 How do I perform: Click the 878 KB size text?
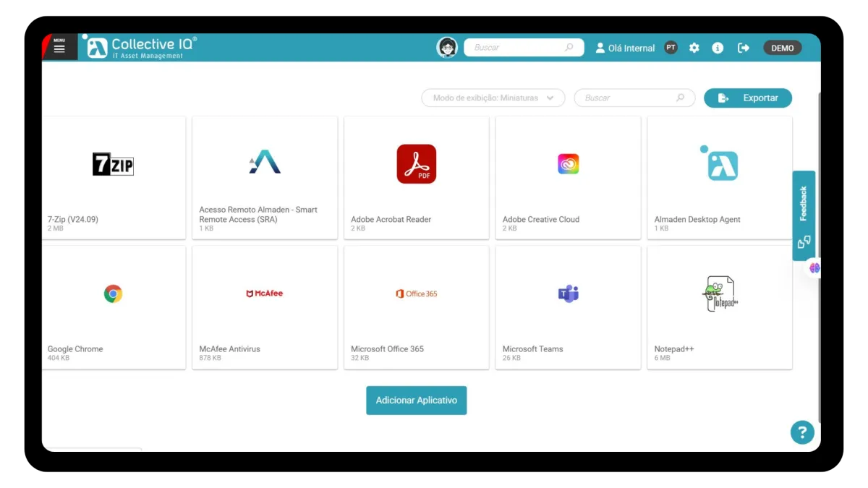coord(210,358)
